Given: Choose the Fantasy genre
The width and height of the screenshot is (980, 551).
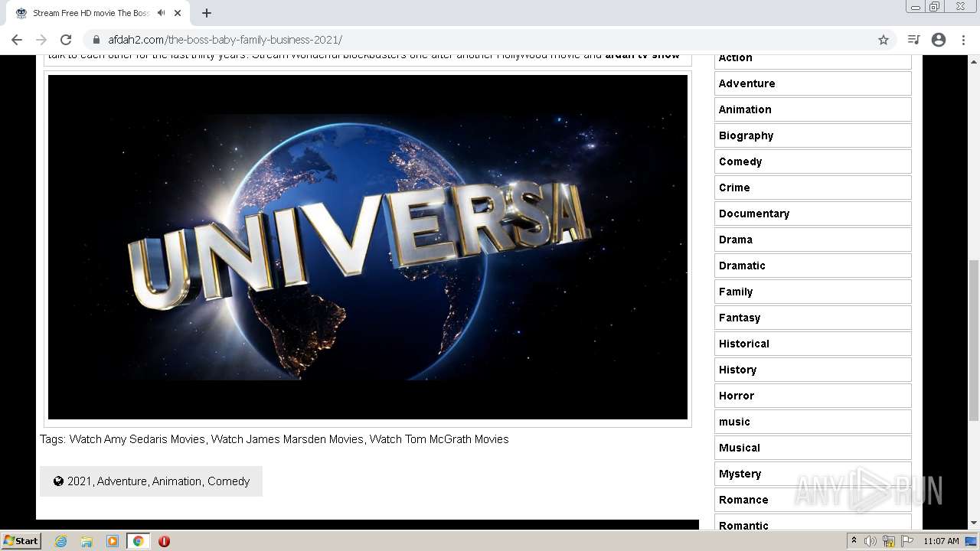Looking at the screenshot, I should click(x=812, y=318).
